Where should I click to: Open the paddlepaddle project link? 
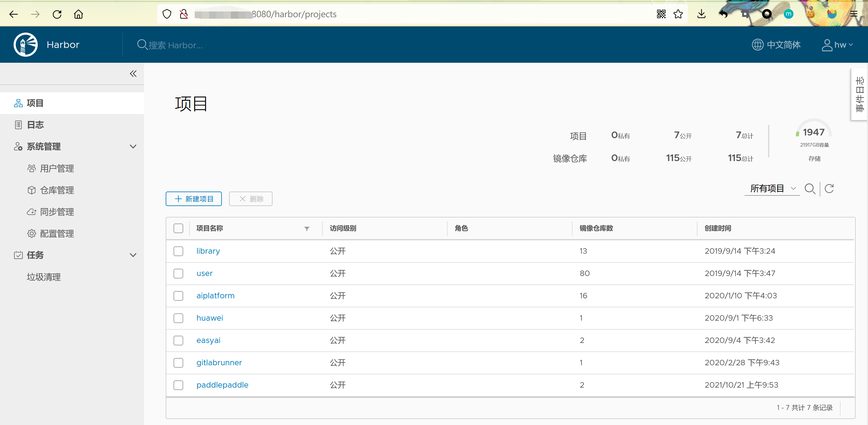click(x=222, y=385)
